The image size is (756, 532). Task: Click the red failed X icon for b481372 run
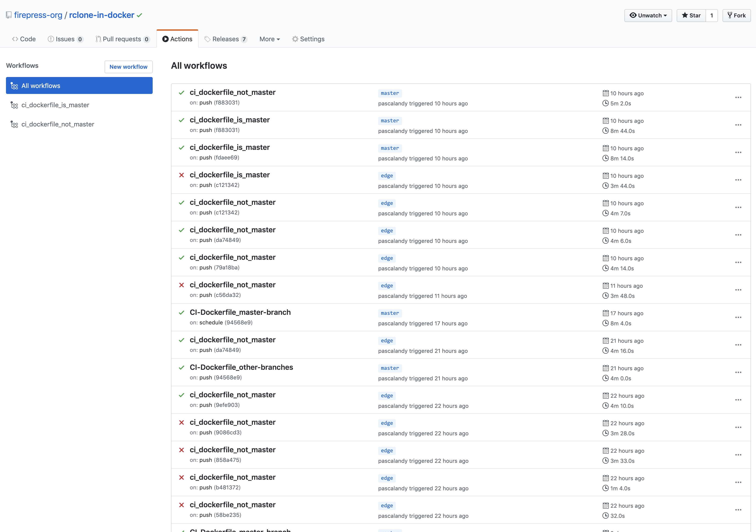click(181, 477)
